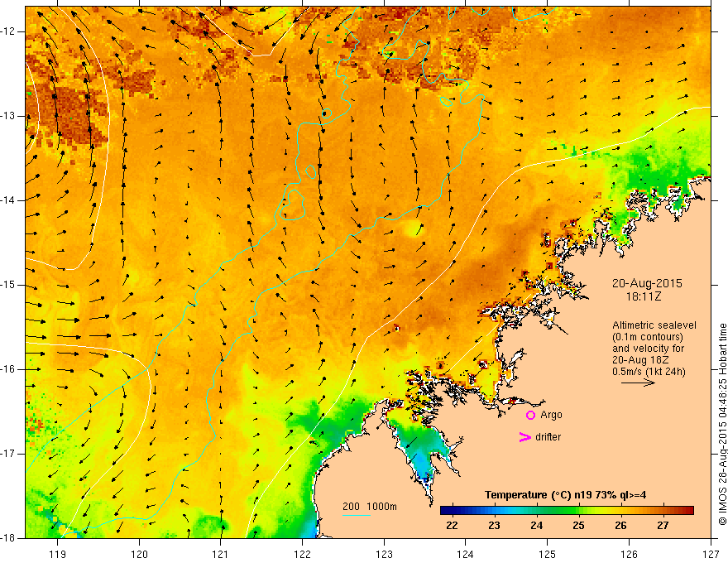Click the "0.5m/s (1kt 24h)" caption line

pyautogui.click(x=649, y=372)
